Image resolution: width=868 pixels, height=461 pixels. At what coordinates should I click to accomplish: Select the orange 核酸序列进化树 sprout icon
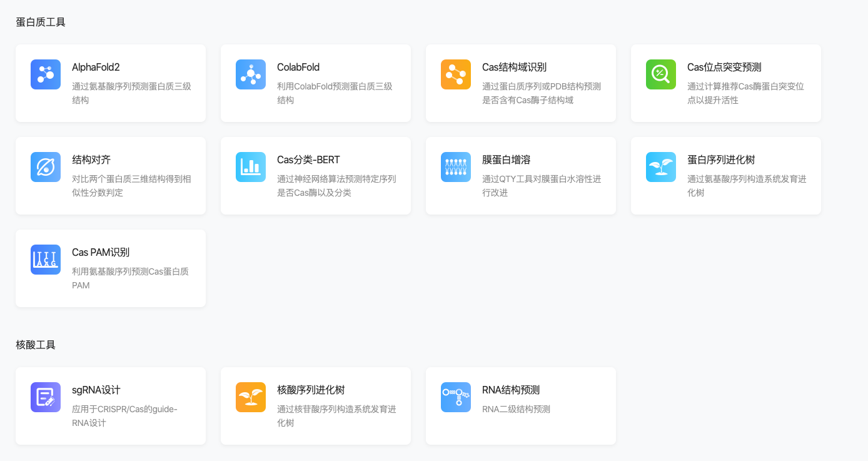coord(251,397)
